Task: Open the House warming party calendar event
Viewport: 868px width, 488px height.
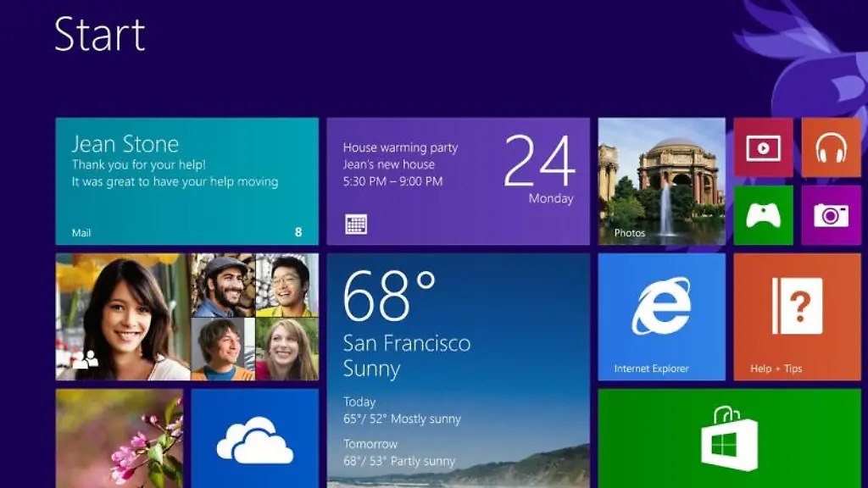Action: pos(458,180)
